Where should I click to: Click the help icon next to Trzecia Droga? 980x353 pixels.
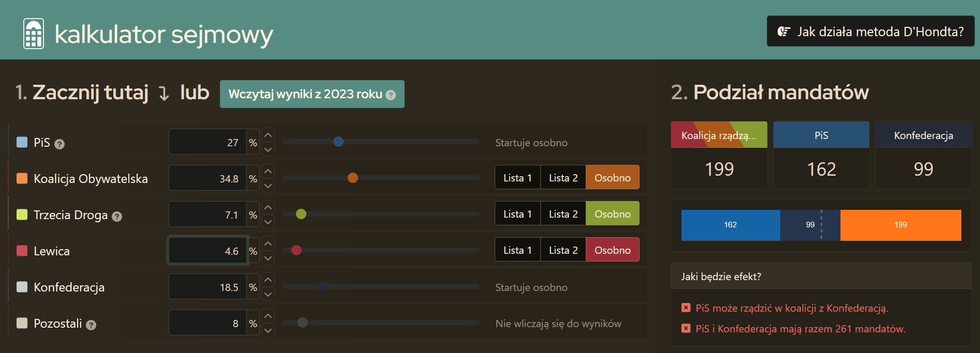[x=117, y=217]
